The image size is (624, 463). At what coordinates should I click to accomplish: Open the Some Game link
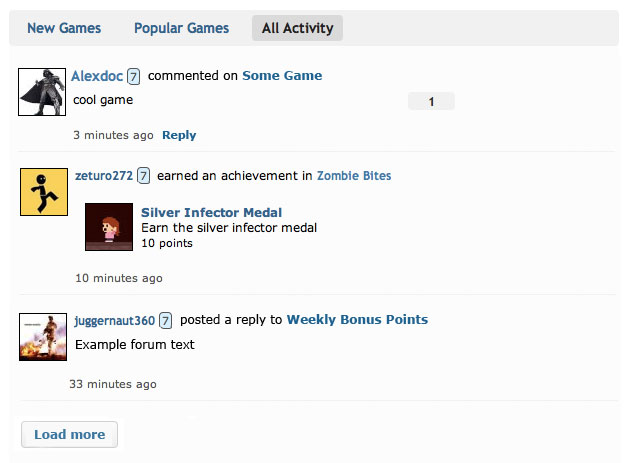point(282,76)
